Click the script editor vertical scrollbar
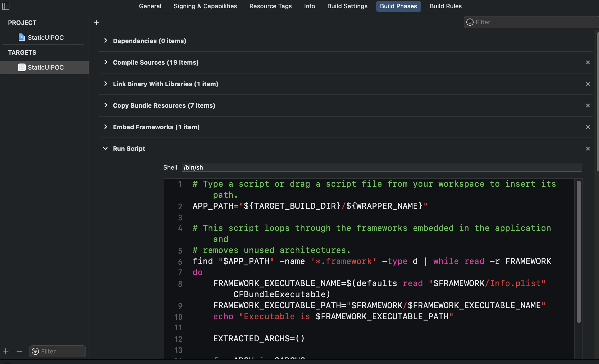599x364 pixels. coord(579,251)
